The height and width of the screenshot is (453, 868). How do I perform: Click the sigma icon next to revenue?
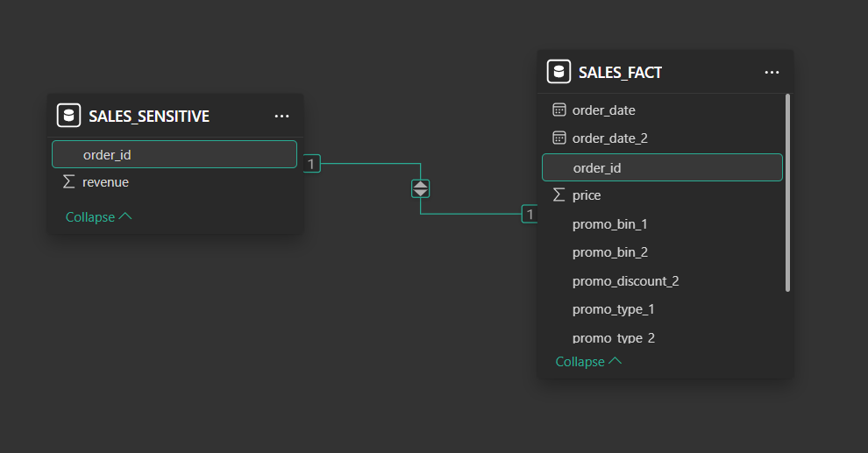68,181
